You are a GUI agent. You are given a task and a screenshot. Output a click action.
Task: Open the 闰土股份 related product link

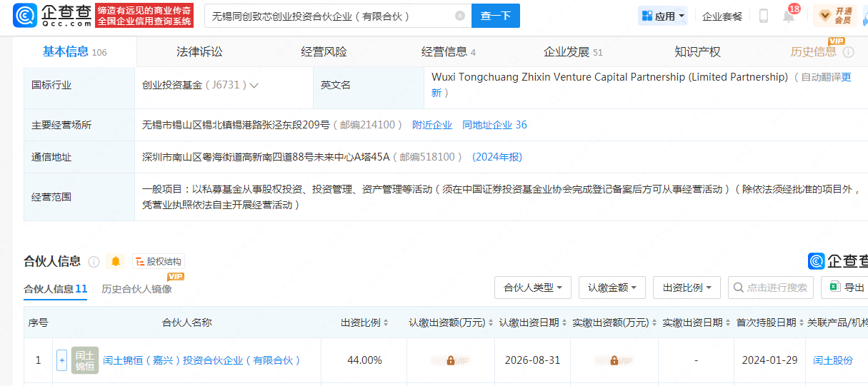coord(833,360)
